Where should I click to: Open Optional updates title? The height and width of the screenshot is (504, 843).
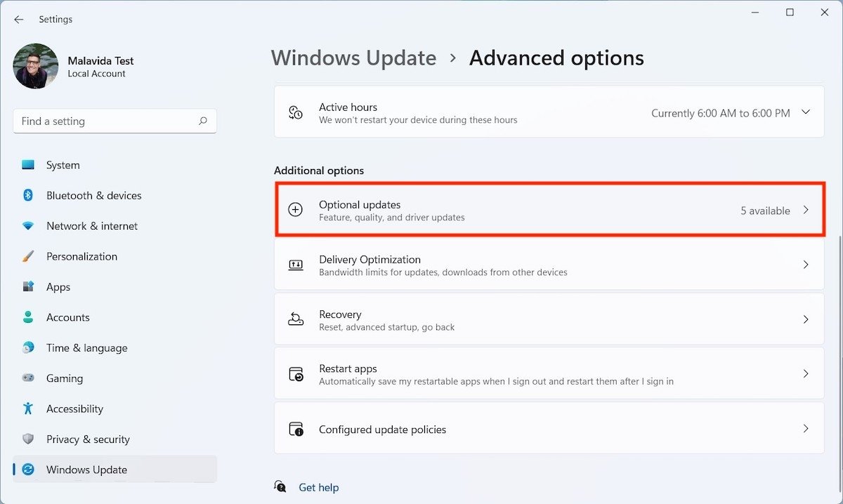tap(360, 204)
